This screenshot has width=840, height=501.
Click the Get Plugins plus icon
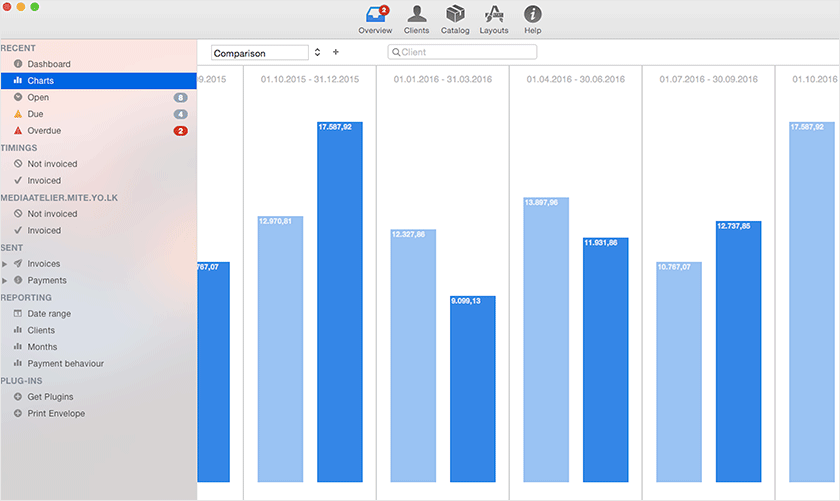click(18, 397)
